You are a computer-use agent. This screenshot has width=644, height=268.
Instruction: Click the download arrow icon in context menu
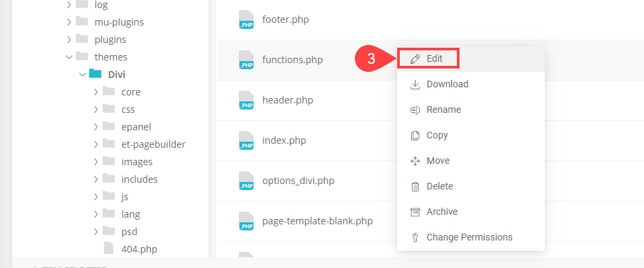coord(415,84)
